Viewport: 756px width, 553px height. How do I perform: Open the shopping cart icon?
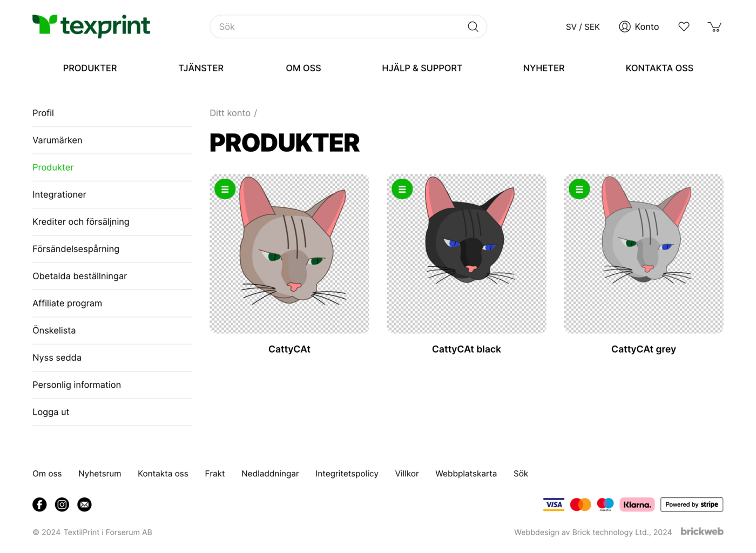pos(714,26)
